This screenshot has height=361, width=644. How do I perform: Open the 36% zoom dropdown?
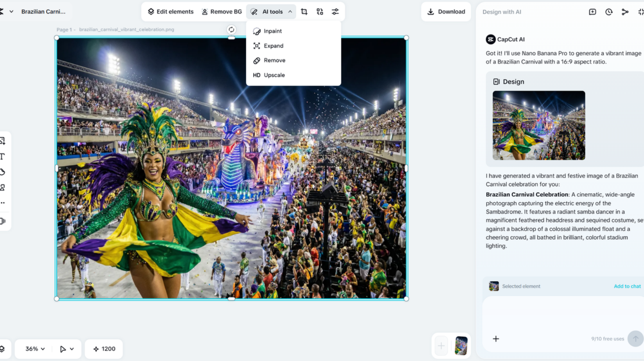pyautogui.click(x=35, y=349)
